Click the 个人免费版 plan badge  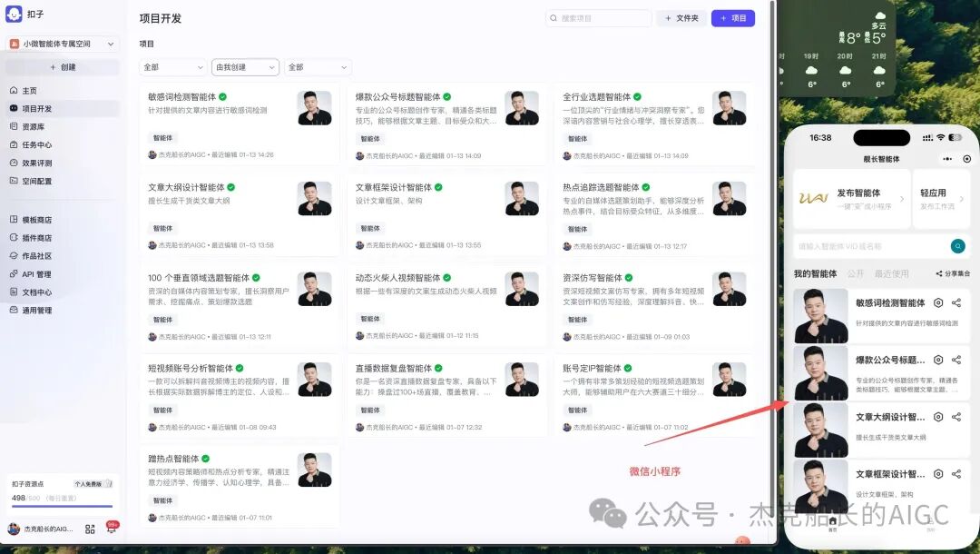click(x=93, y=484)
